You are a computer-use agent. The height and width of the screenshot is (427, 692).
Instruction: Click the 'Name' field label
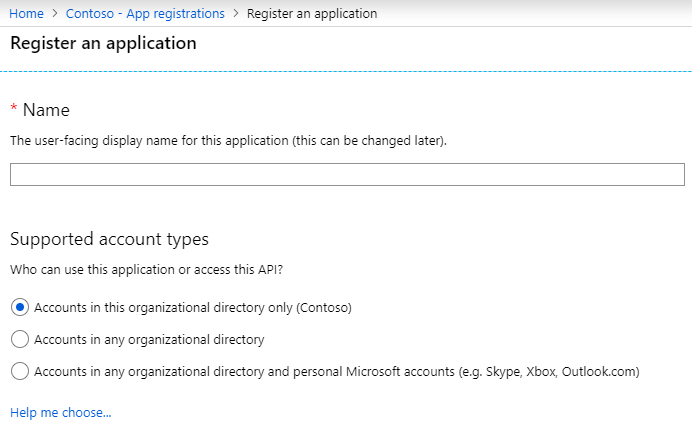click(x=46, y=110)
